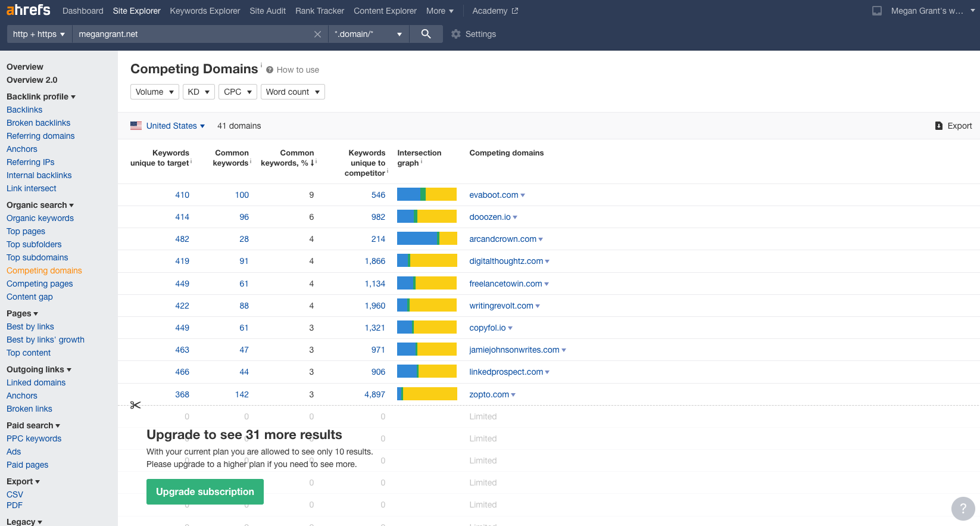Image resolution: width=980 pixels, height=526 pixels.
Task: Click info icon next to Intersection graph
Action: (x=422, y=161)
